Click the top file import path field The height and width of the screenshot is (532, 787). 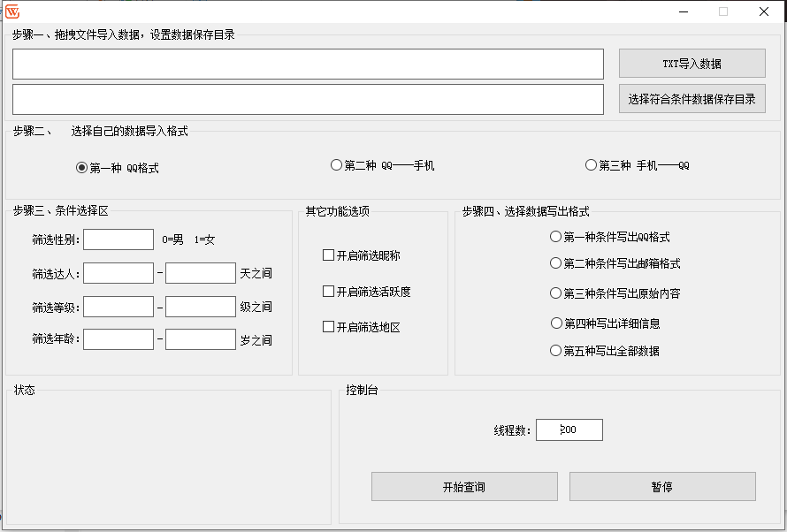pos(307,64)
